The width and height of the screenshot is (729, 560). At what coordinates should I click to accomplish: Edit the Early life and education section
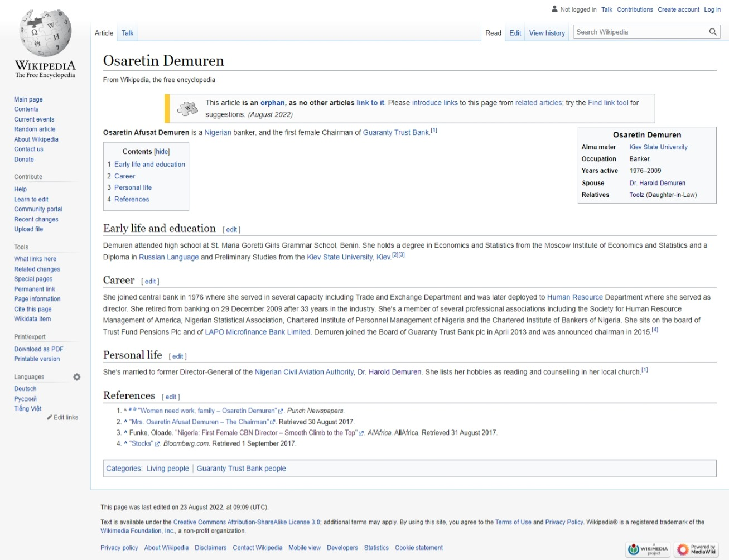pos(231,230)
